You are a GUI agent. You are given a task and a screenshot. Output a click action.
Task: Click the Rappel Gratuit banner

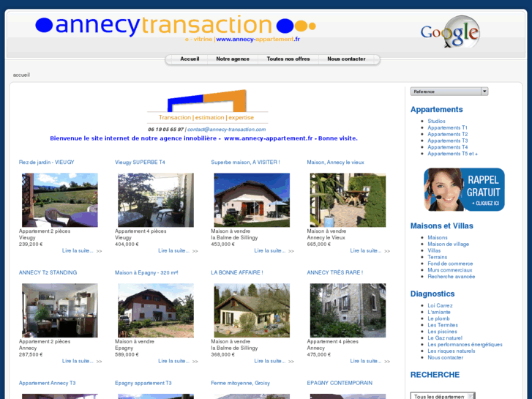[x=464, y=190]
